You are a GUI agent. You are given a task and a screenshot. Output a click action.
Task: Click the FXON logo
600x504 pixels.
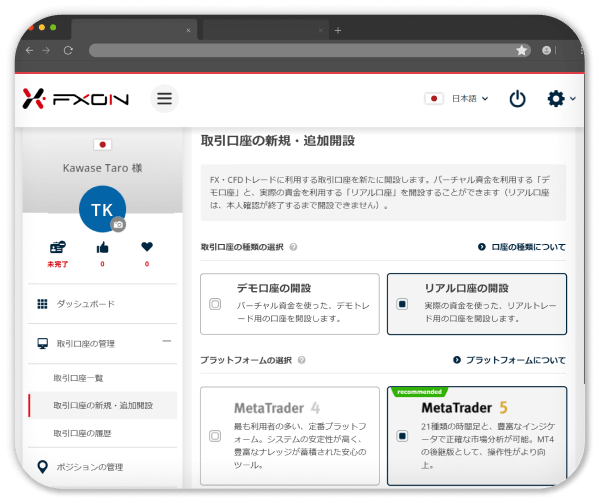tap(76, 99)
